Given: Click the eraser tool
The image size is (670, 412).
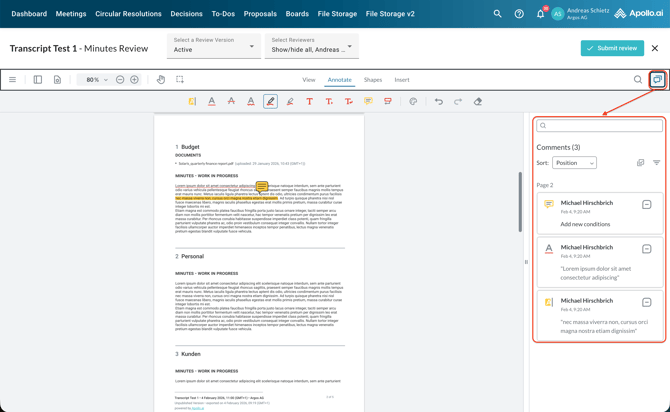Looking at the screenshot, I should point(478,101).
